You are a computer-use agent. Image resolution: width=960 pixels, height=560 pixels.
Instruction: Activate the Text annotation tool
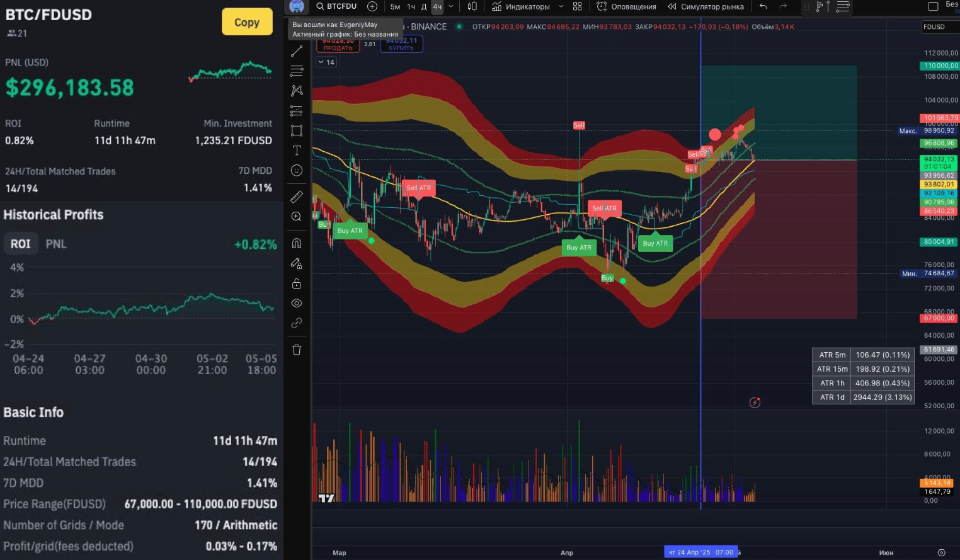point(297,151)
